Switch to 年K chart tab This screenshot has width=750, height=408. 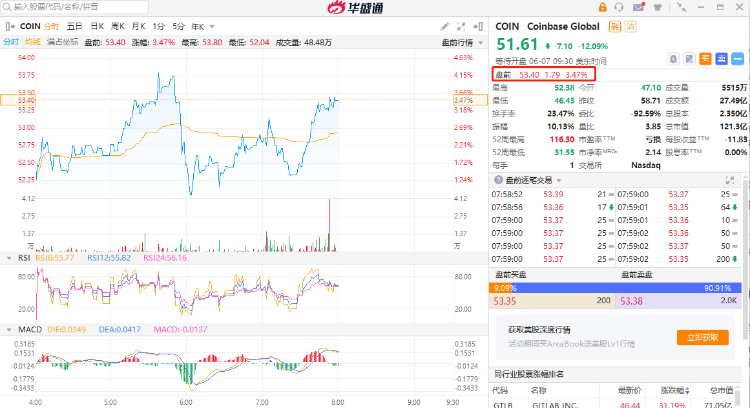[x=198, y=27]
